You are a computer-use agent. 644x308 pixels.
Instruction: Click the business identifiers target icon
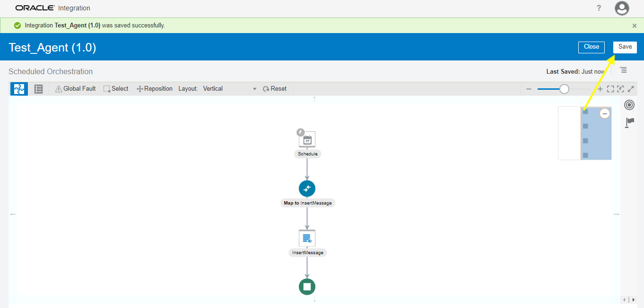pyautogui.click(x=629, y=104)
